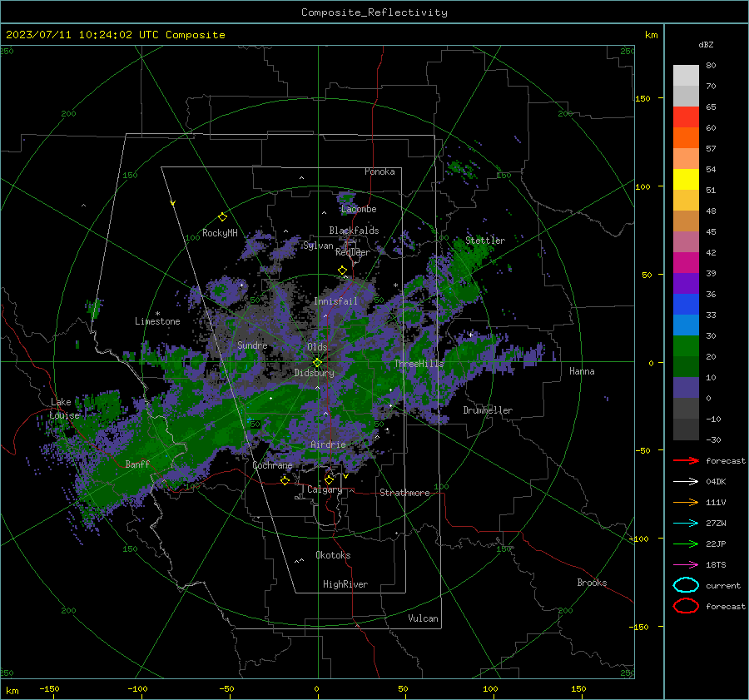
Task: Click the orange 111V arrow icon
Action: click(x=686, y=502)
